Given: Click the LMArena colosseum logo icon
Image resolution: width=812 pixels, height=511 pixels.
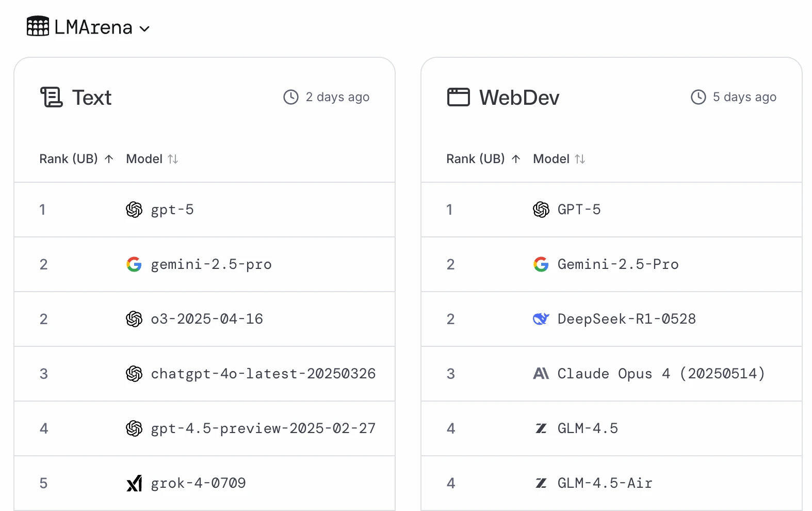Looking at the screenshot, I should 38,26.
